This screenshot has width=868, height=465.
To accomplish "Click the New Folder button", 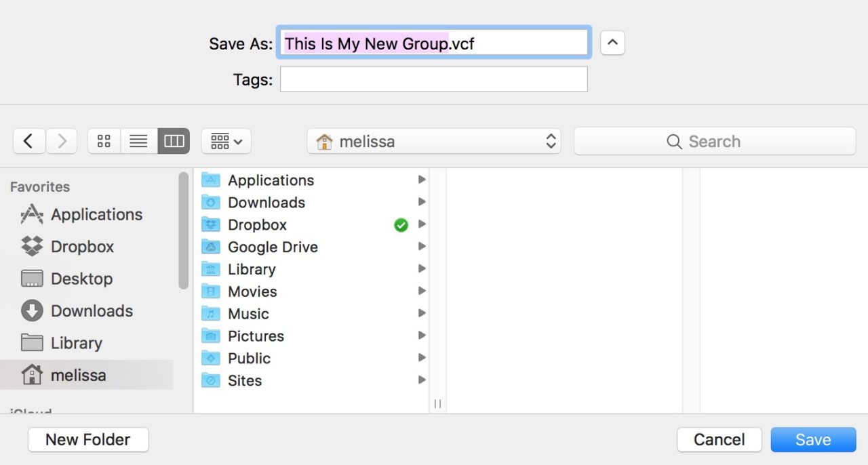I will click(88, 439).
